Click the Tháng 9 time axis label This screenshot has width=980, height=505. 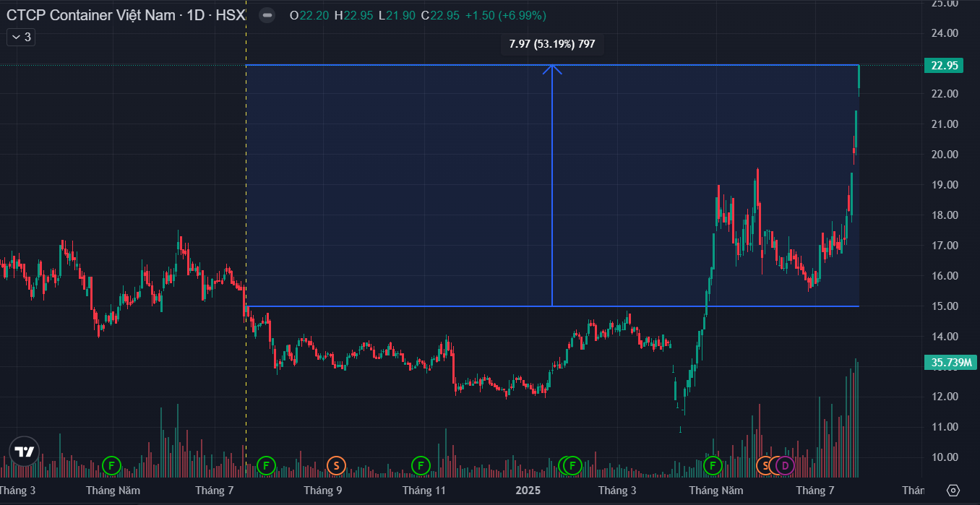(x=323, y=491)
